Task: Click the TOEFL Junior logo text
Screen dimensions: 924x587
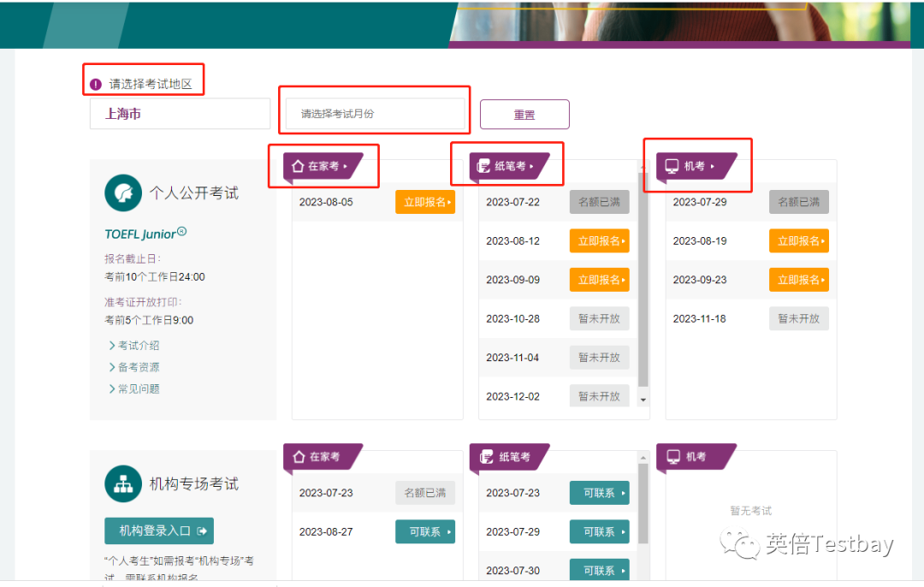Action: pyautogui.click(x=145, y=234)
